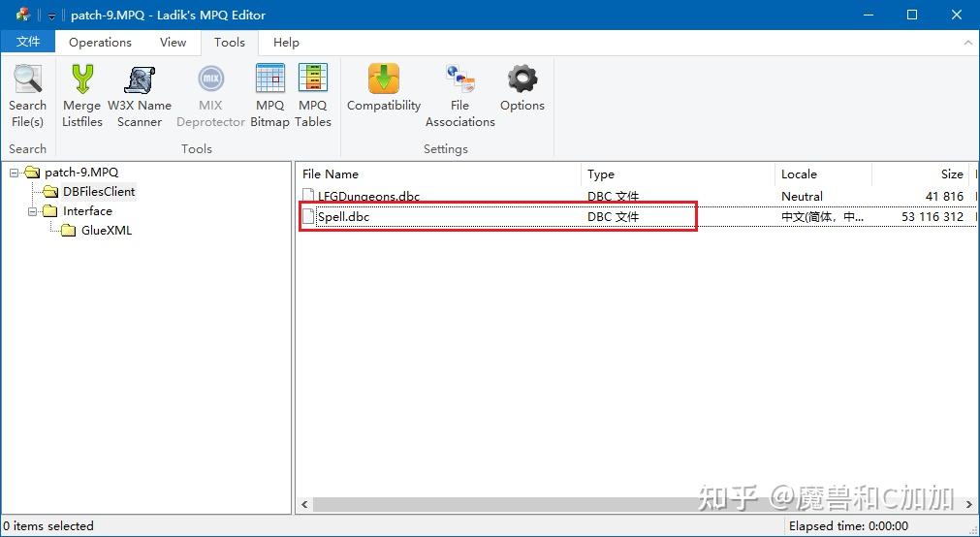Viewport: 980px width, 537px height.
Task: Open MPQ Tables tool
Action: pos(312,96)
